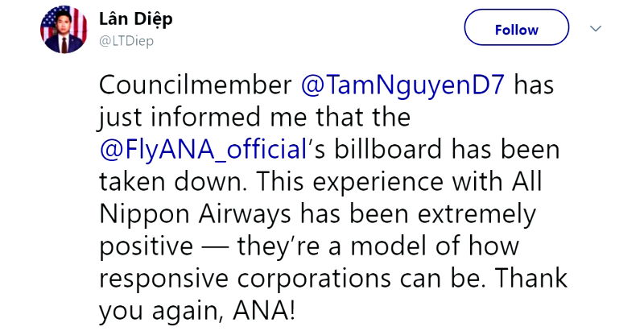The image size is (644, 335).
Task: Click the phrase 'responsive corporations'
Action: [x=246, y=280]
